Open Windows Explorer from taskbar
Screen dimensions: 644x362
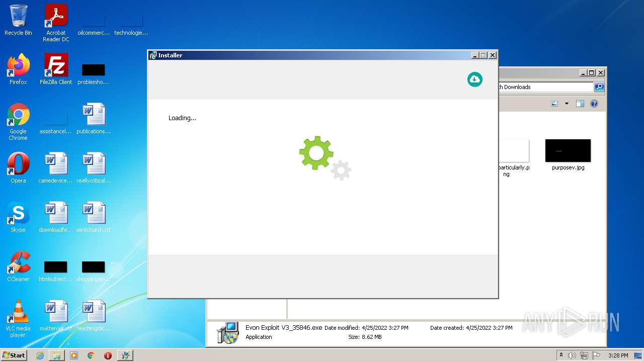57,355
